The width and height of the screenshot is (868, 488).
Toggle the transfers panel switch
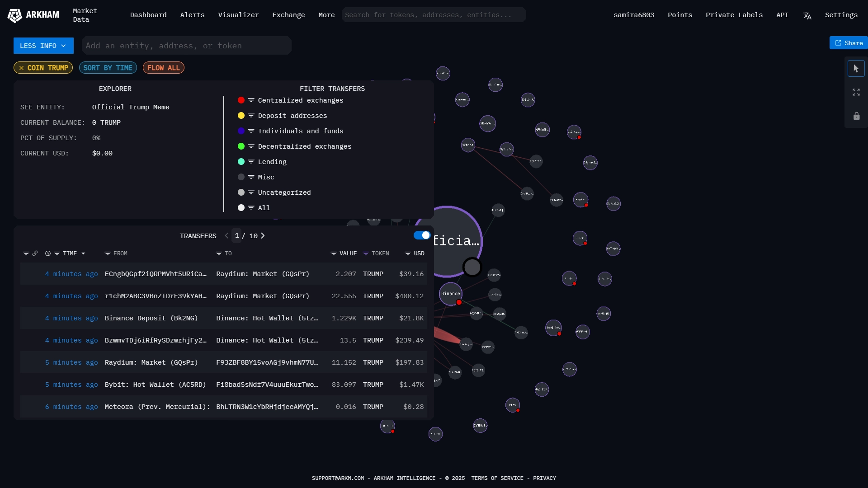coord(422,235)
